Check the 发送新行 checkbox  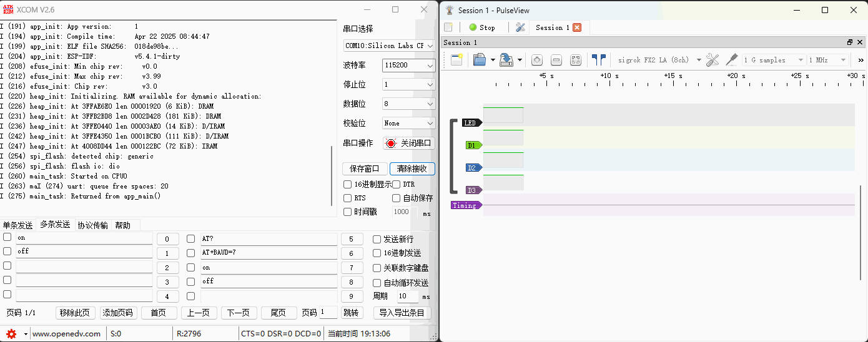coord(377,240)
